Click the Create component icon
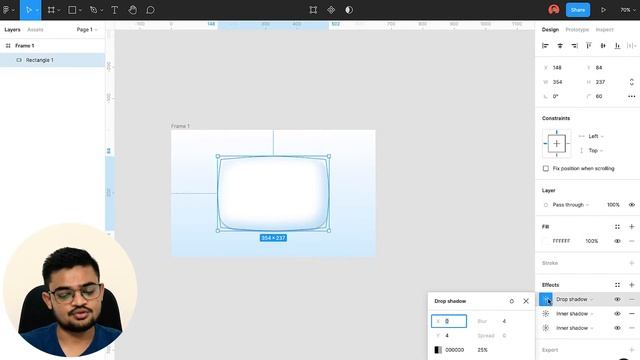This screenshot has height=360, width=640. point(331,10)
